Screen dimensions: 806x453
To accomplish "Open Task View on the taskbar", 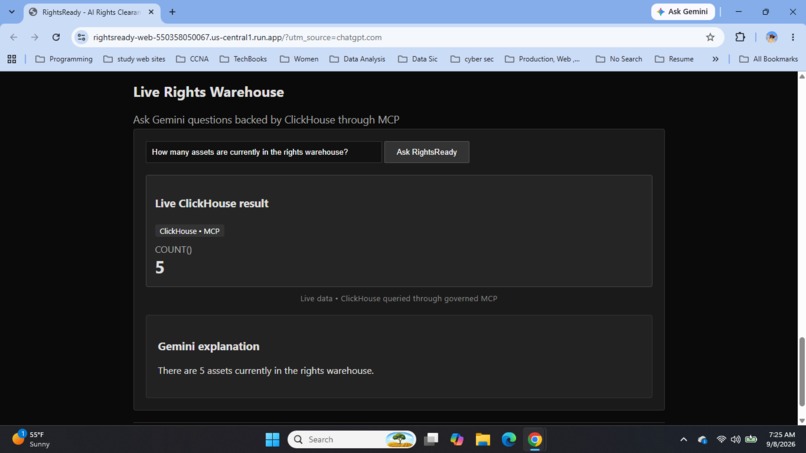I will click(431, 440).
